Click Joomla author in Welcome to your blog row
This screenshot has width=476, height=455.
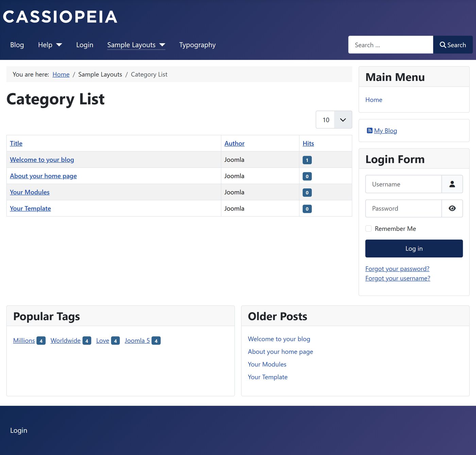tap(234, 159)
